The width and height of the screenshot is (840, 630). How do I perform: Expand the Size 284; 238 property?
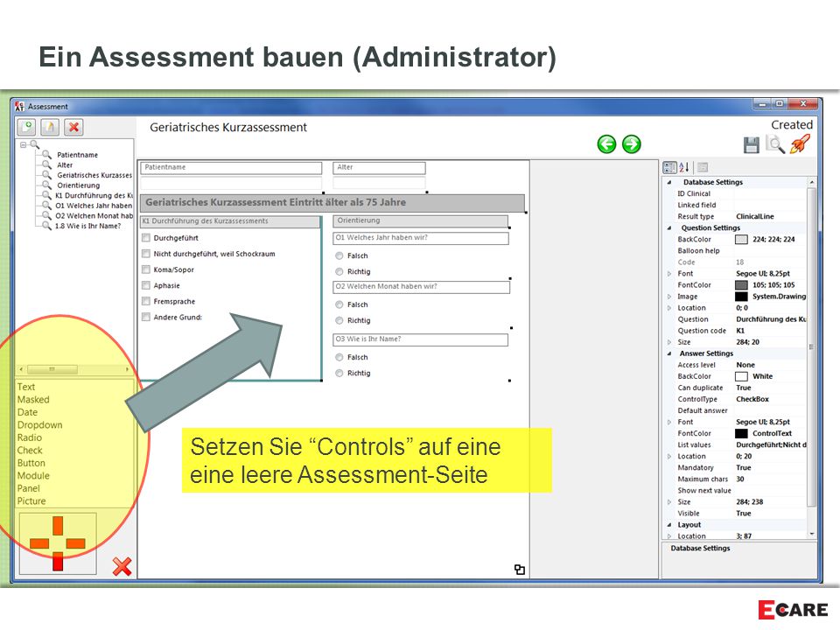pos(669,502)
